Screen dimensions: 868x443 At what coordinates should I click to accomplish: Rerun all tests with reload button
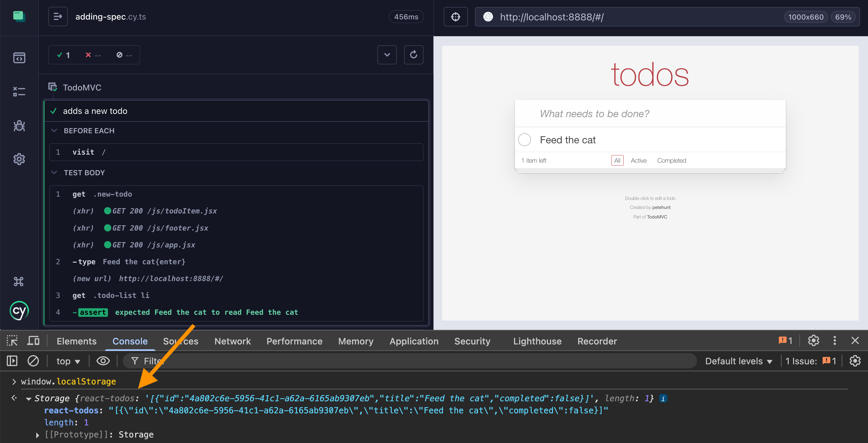(x=413, y=55)
